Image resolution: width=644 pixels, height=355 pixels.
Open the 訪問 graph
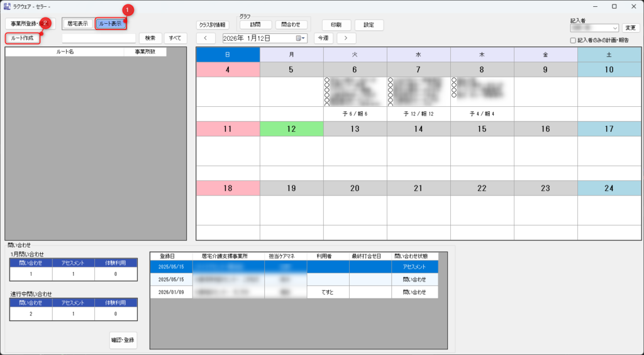pyautogui.click(x=255, y=25)
